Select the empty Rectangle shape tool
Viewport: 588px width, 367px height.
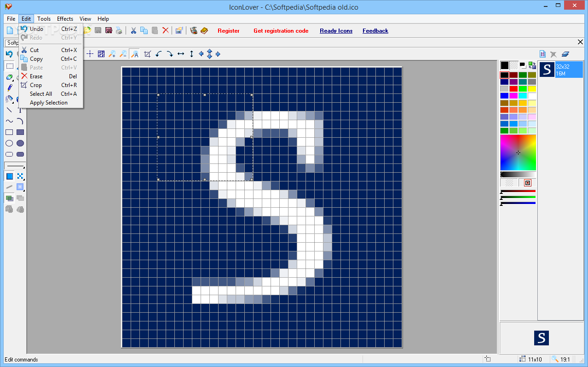point(9,132)
